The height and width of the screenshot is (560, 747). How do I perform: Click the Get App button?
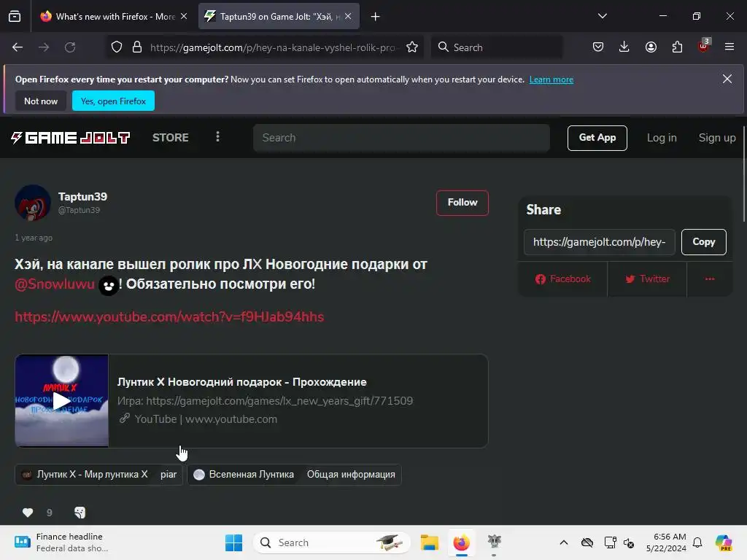point(597,138)
